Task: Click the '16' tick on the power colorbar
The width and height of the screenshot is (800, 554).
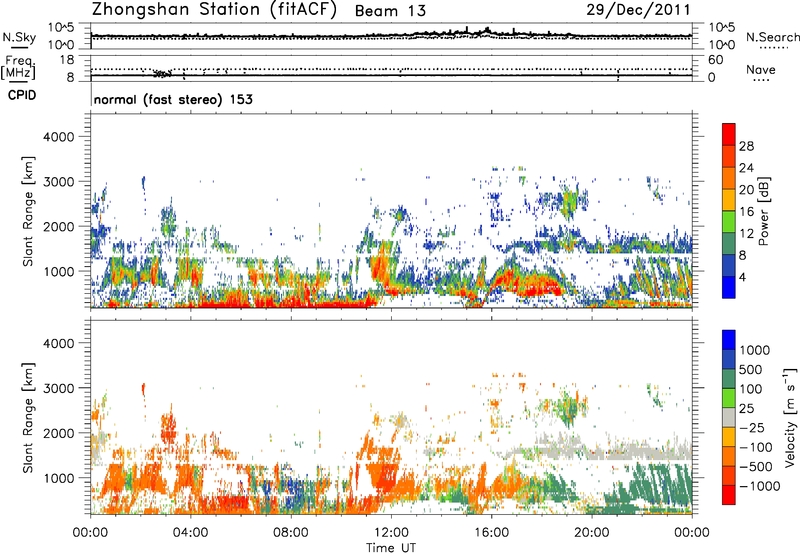Action: click(x=746, y=212)
